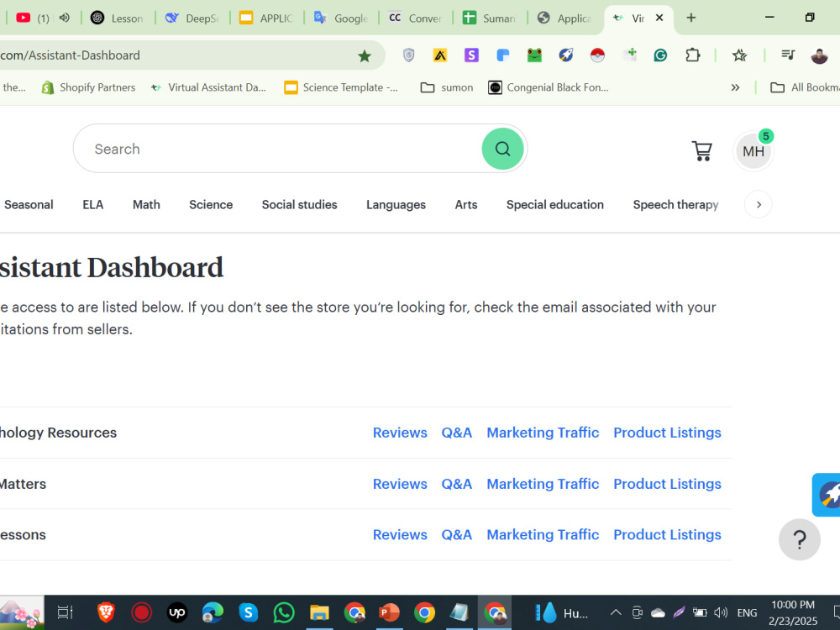Open Marketing Traffic for essons store

coord(543,534)
